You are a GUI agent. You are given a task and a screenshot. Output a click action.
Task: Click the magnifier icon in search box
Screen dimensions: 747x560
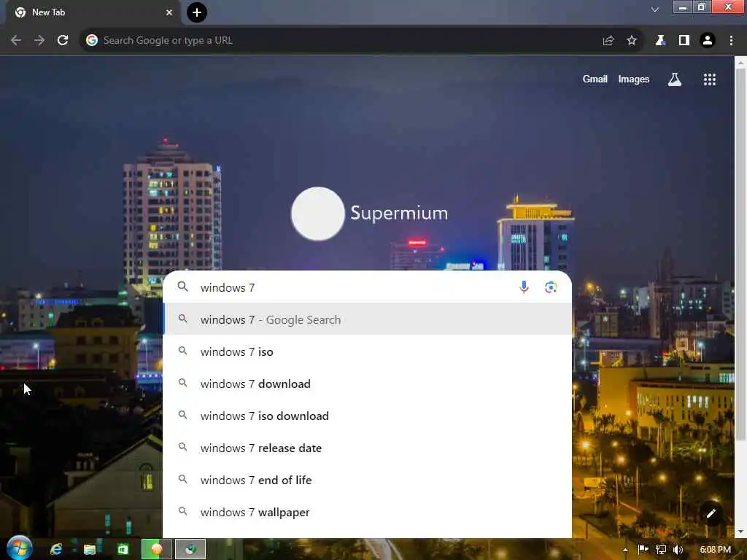pos(183,287)
